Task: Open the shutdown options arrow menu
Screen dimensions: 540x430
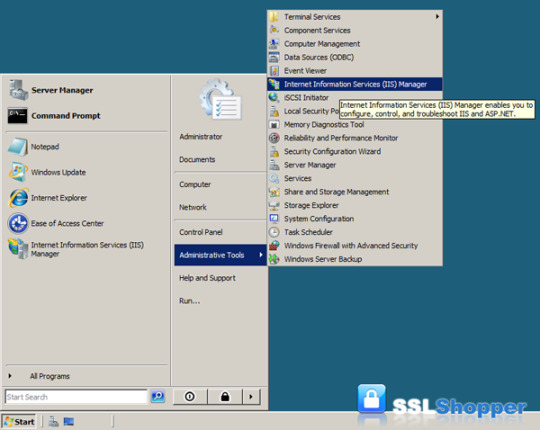Action: (251, 397)
